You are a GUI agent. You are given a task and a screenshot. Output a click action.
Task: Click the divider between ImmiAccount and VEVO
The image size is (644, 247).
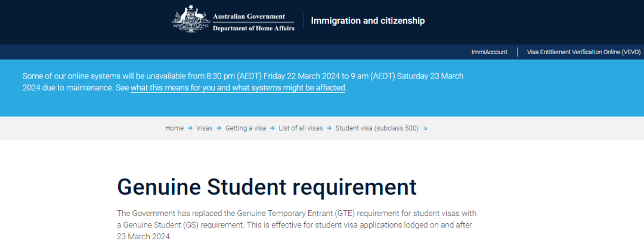pyautogui.click(x=518, y=52)
